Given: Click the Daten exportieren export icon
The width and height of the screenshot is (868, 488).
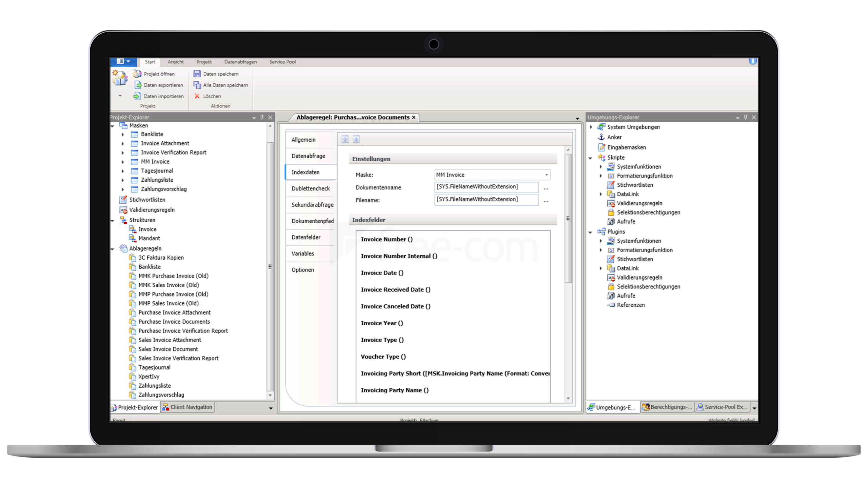Looking at the screenshot, I should pyautogui.click(x=137, y=85).
